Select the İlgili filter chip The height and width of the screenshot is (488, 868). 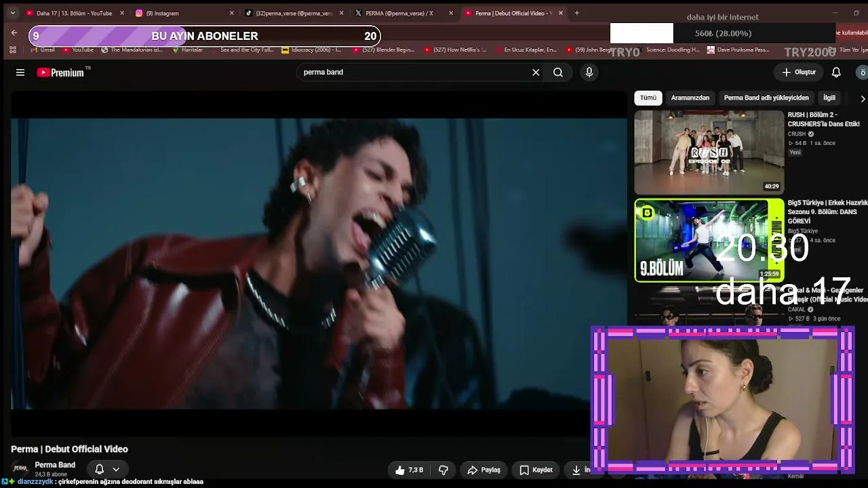click(829, 98)
